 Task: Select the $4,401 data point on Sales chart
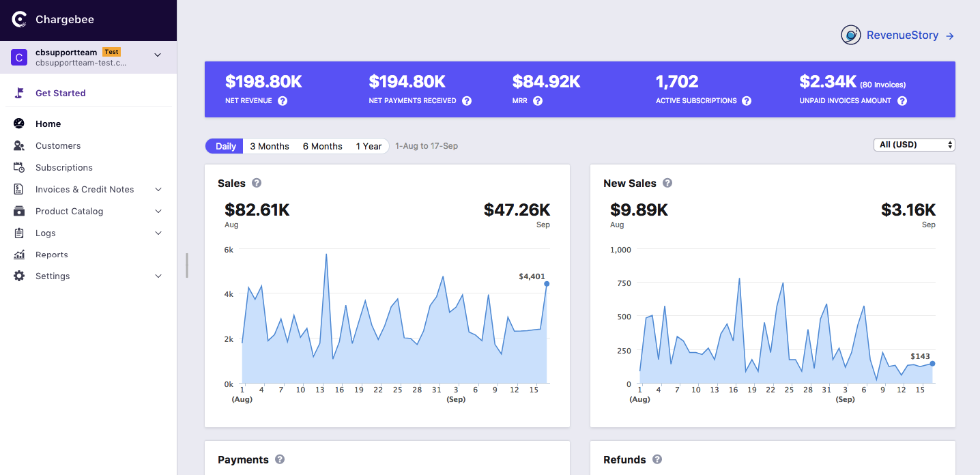tap(547, 285)
